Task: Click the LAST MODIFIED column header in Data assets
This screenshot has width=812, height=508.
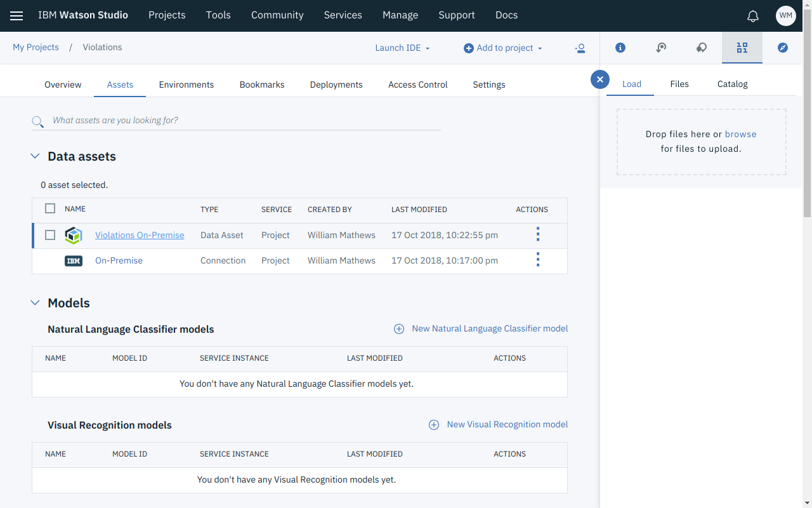Action: coord(419,210)
